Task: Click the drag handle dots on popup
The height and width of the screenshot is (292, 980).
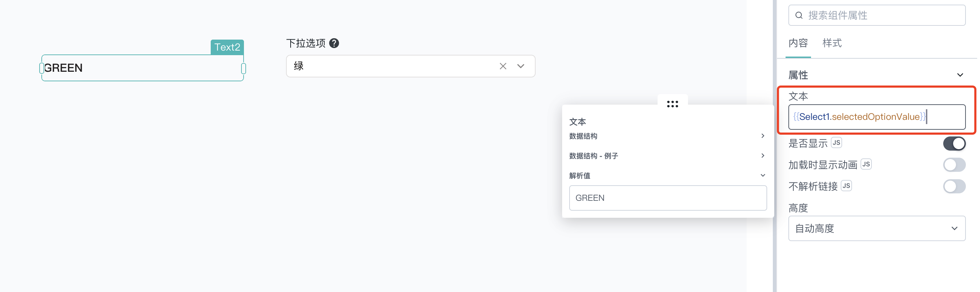Action: [x=672, y=104]
